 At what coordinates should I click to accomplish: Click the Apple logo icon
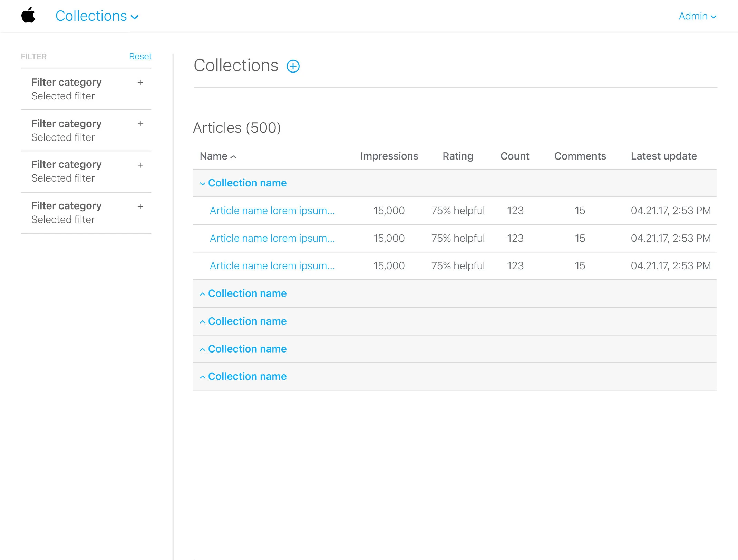click(28, 15)
